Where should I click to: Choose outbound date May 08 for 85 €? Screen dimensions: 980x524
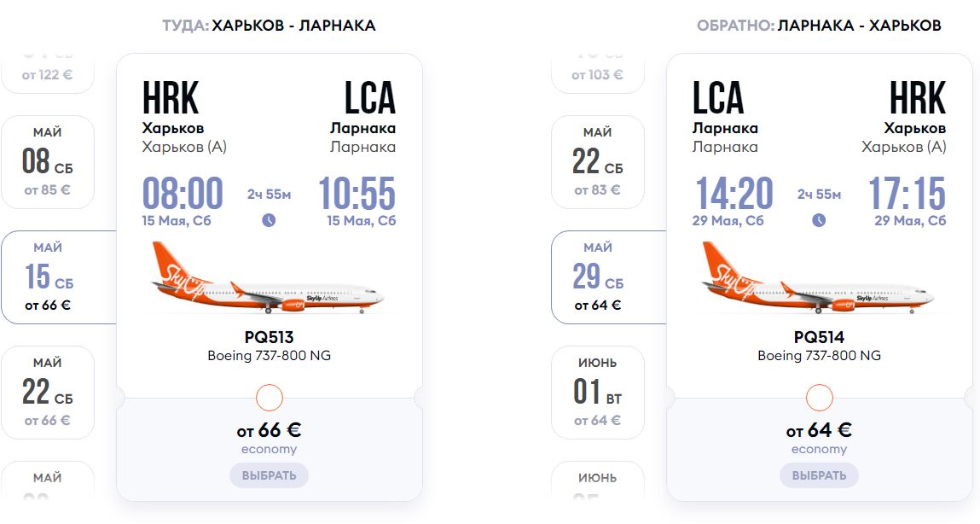point(48,162)
